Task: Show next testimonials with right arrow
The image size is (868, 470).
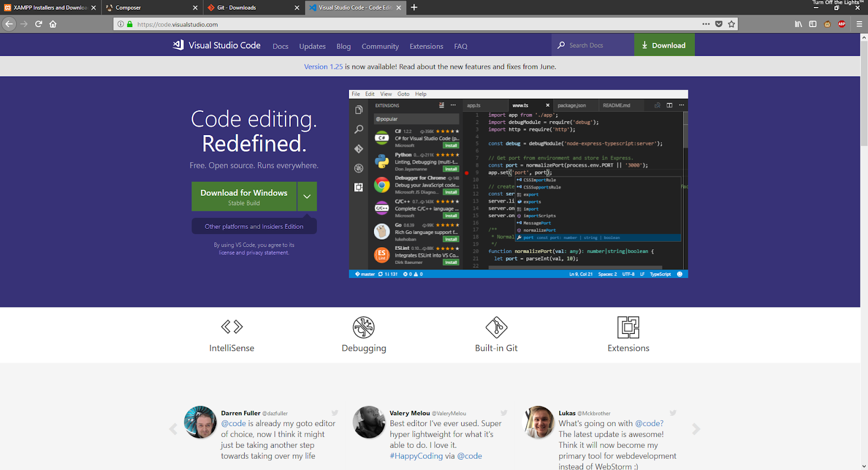Action: (x=696, y=429)
